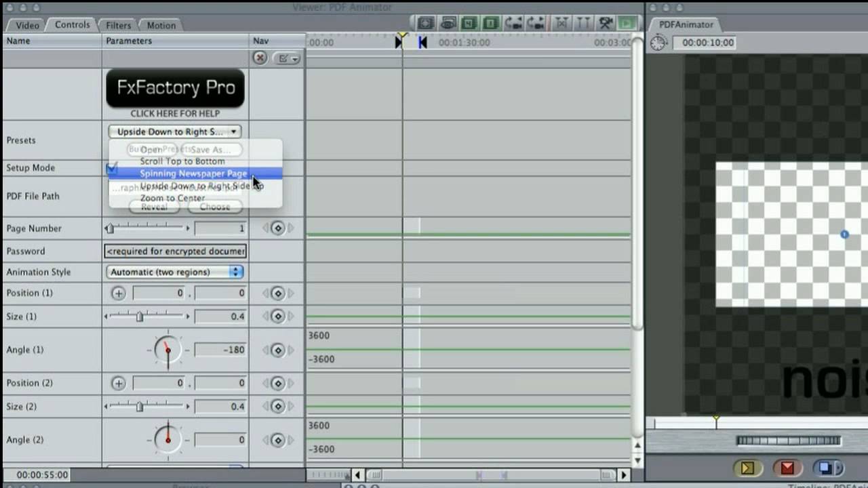This screenshot has width=868, height=488.
Task: Click the Viewer timecode field 00:00:55:00
Action: (x=42, y=475)
